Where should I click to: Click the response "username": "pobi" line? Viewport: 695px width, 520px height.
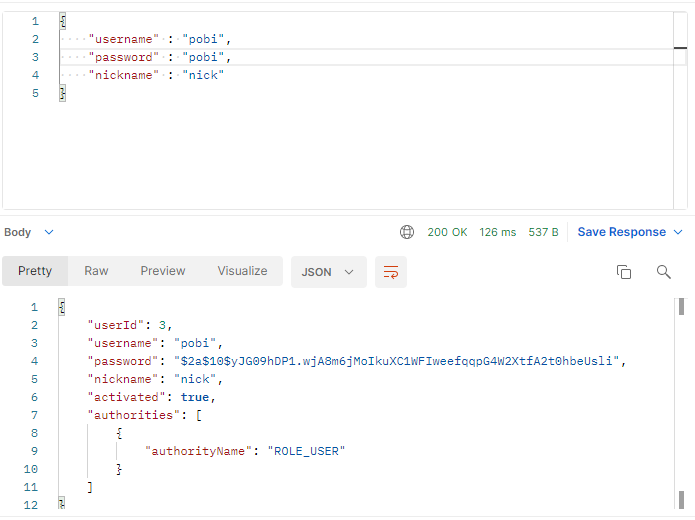pyautogui.click(x=155, y=344)
